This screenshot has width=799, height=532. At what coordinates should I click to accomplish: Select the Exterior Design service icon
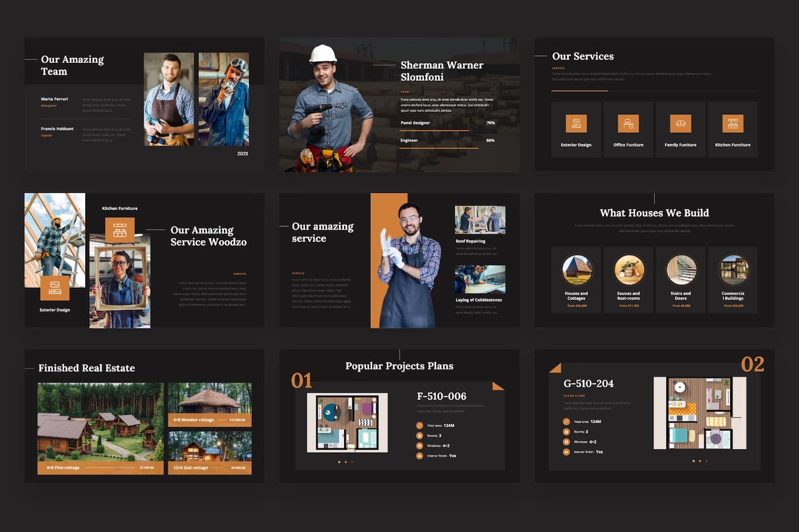click(x=576, y=123)
